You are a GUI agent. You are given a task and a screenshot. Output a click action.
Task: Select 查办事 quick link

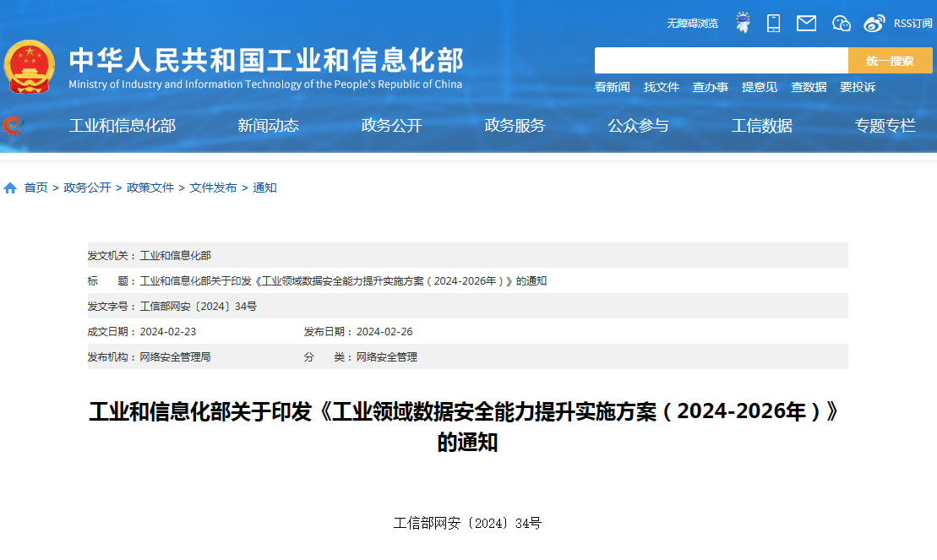click(x=710, y=87)
